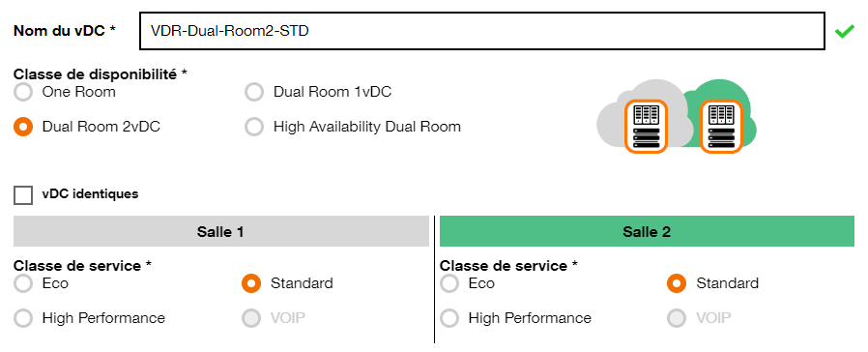
Task: Click the green validation checkmark icon
Action: click(x=844, y=32)
